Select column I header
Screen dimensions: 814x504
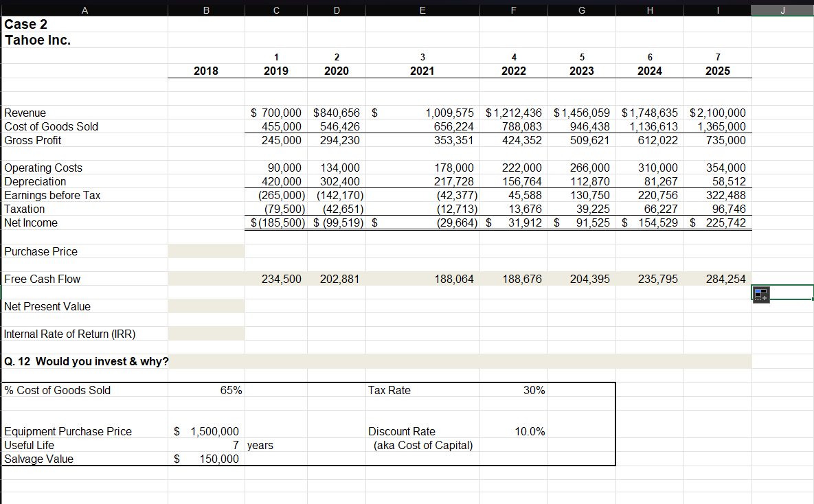tap(717, 10)
